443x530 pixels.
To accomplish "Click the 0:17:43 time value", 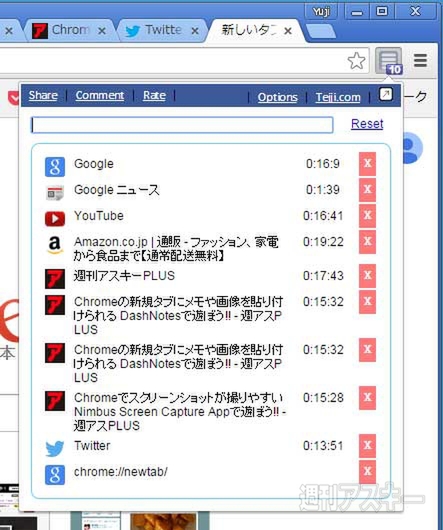I will coord(323,276).
